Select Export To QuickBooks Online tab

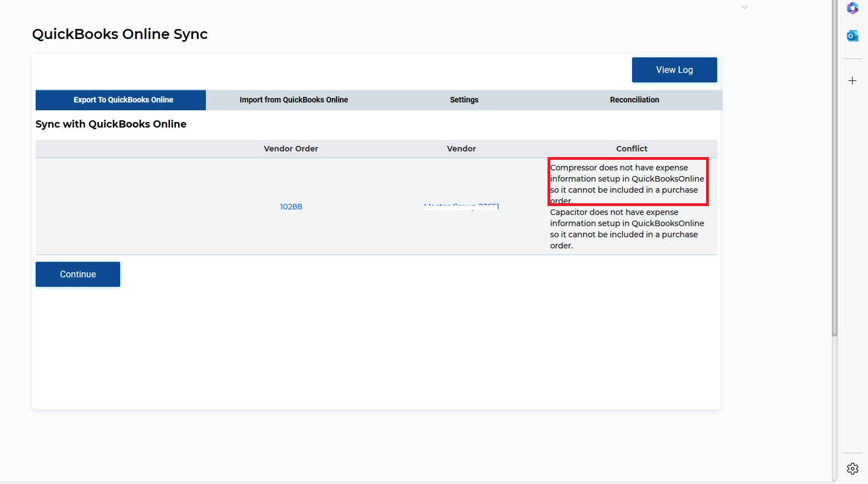[x=121, y=100]
